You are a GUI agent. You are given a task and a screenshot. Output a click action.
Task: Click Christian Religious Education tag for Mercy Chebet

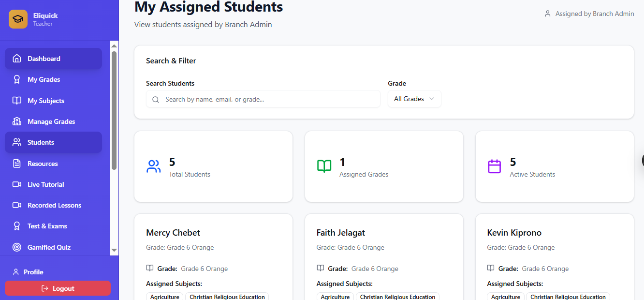(x=227, y=297)
